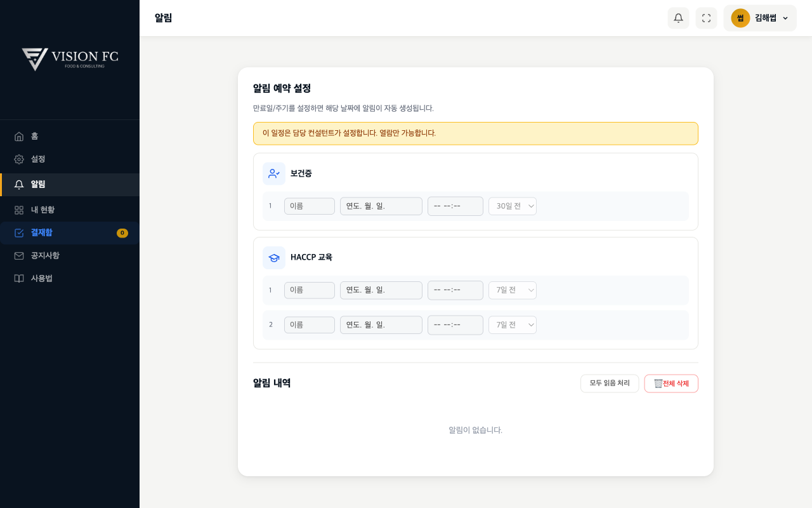Go to 홈 menu item
The height and width of the screenshot is (508, 812).
point(70,137)
